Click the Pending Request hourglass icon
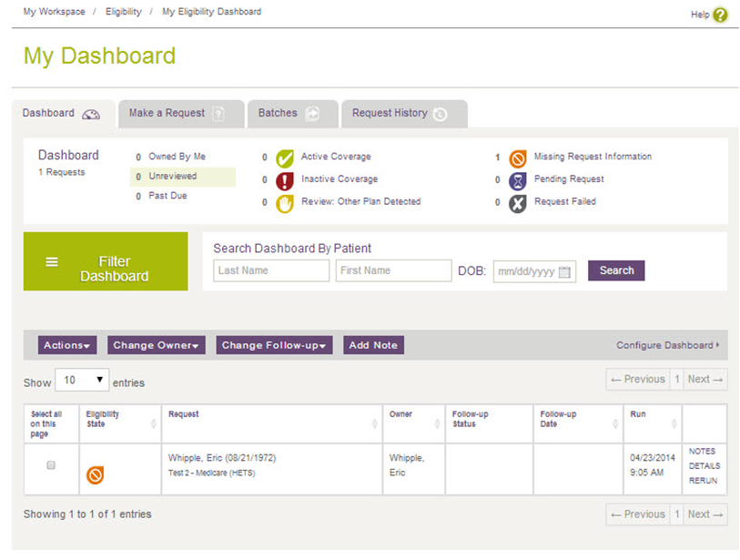Screen dimensions: 740x560 tap(518, 181)
